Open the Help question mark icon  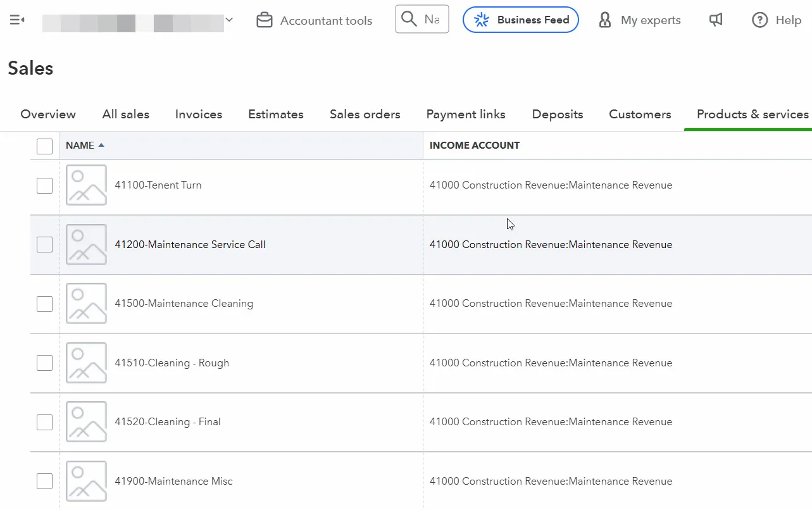[759, 20]
